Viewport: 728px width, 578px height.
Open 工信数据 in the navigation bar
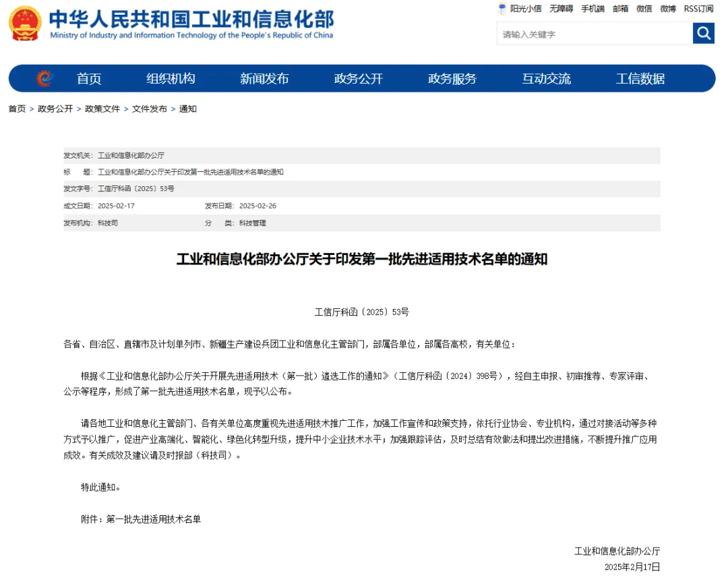pyautogui.click(x=640, y=78)
